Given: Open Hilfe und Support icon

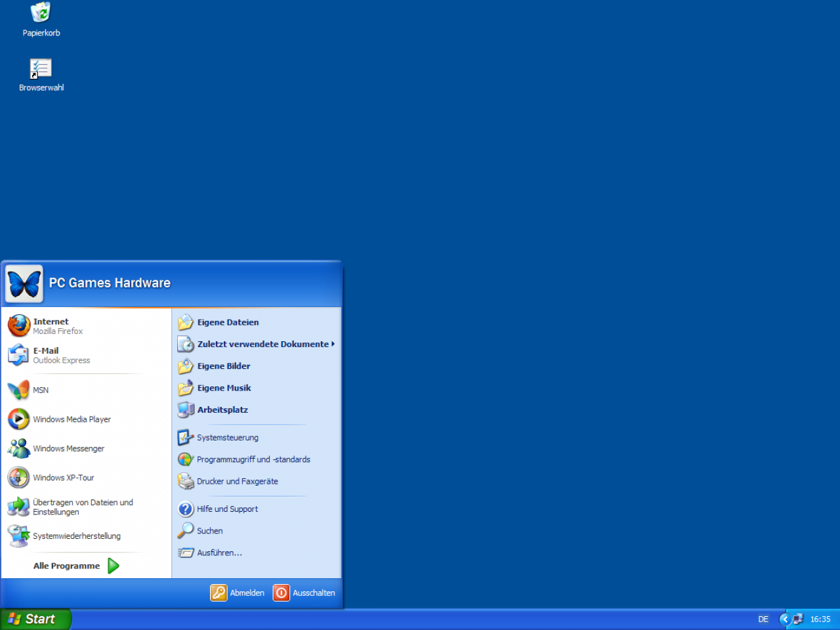Looking at the screenshot, I should (x=186, y=509).
